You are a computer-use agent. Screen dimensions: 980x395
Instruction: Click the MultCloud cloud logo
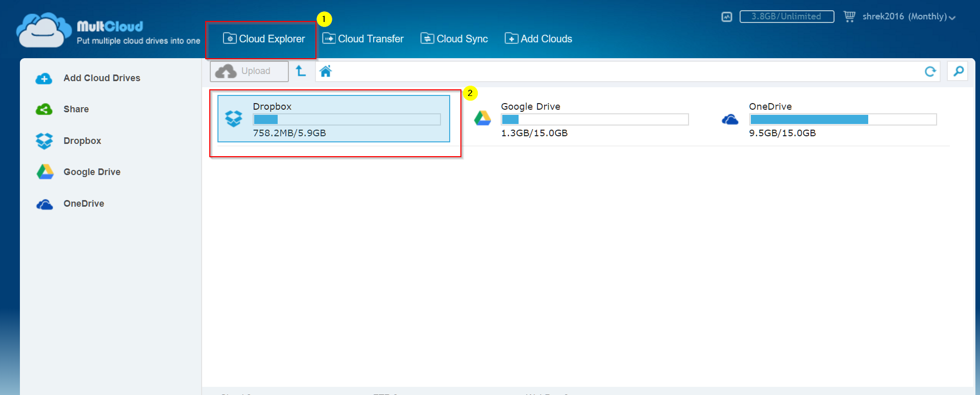coord(43,31)
